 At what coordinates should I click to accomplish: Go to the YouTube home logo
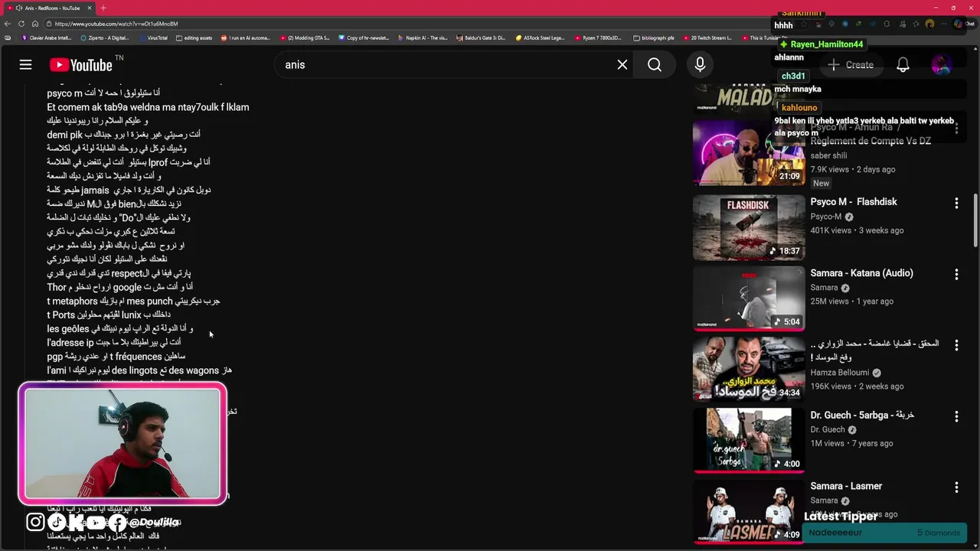pyautogui.click(x=80, y=65)
